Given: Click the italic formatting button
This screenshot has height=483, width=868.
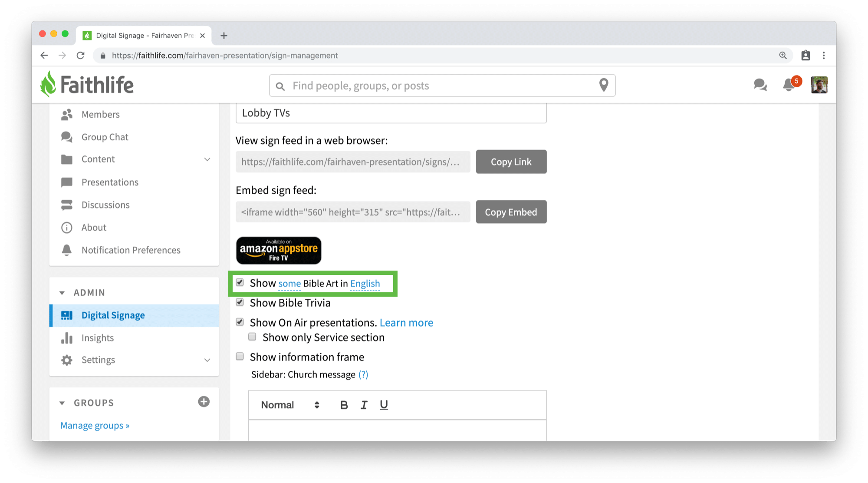Looking at the screenshot, I should tap(364, 405).
